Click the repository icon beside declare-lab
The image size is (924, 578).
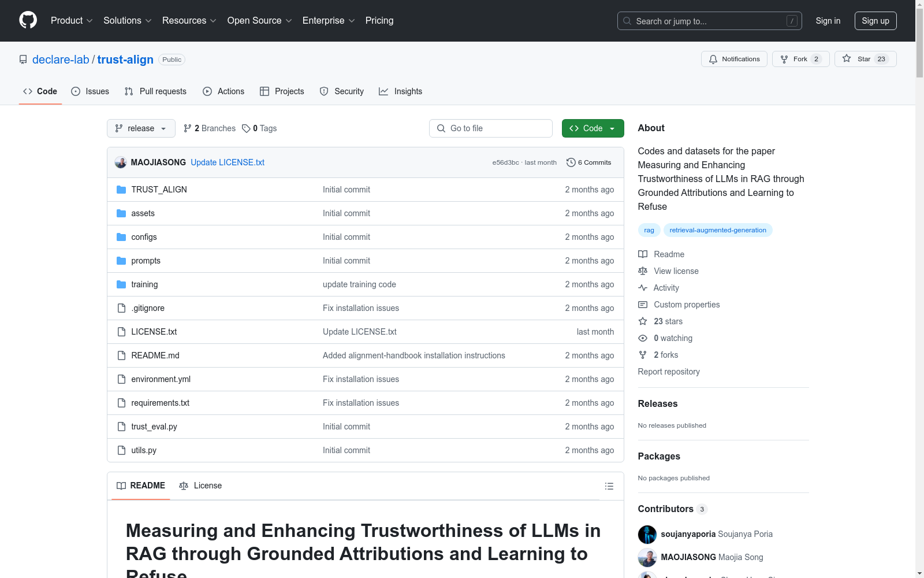click(x=23, y=60)
